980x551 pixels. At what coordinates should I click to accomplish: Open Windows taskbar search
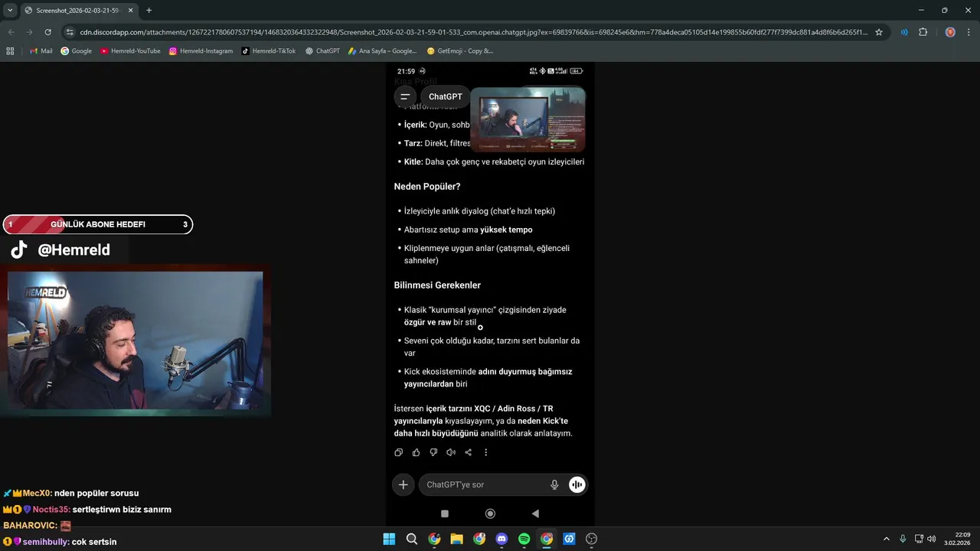pyautogui.click(x=411, y=539)
